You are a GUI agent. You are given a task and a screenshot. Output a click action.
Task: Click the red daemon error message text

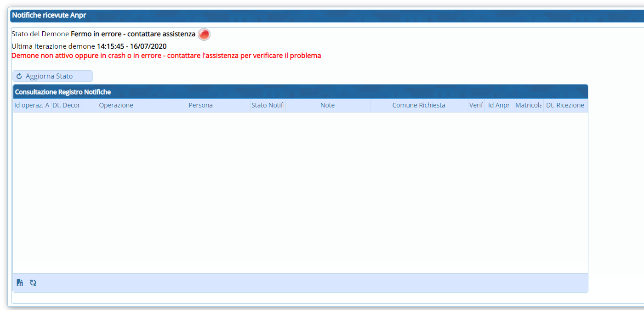click(x=166, y=56)
